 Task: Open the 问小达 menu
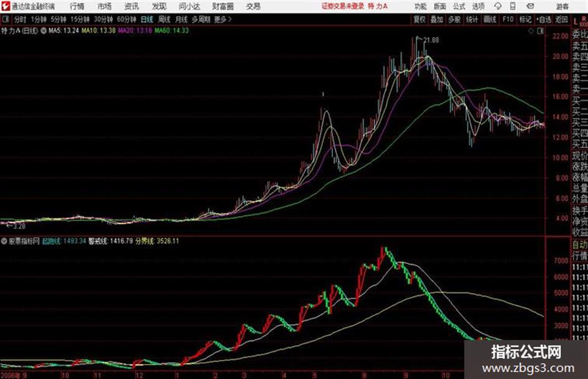[x=189, y=6]
